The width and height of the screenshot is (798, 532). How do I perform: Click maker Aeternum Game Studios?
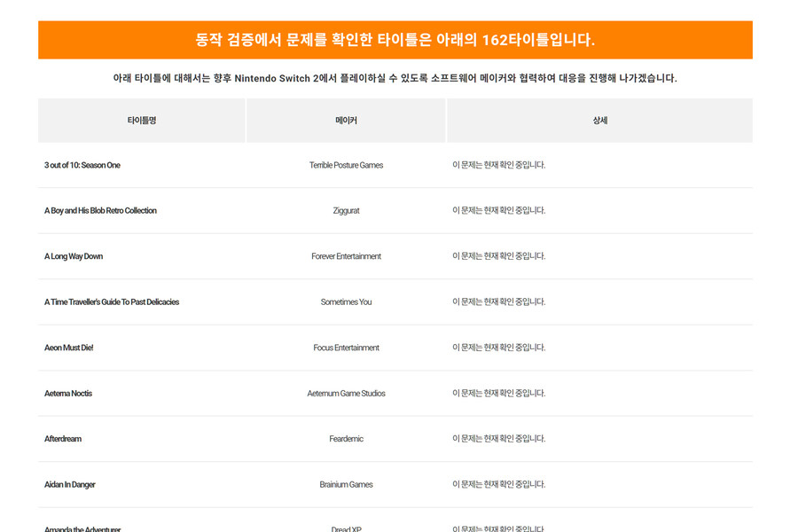coord(346,394)
